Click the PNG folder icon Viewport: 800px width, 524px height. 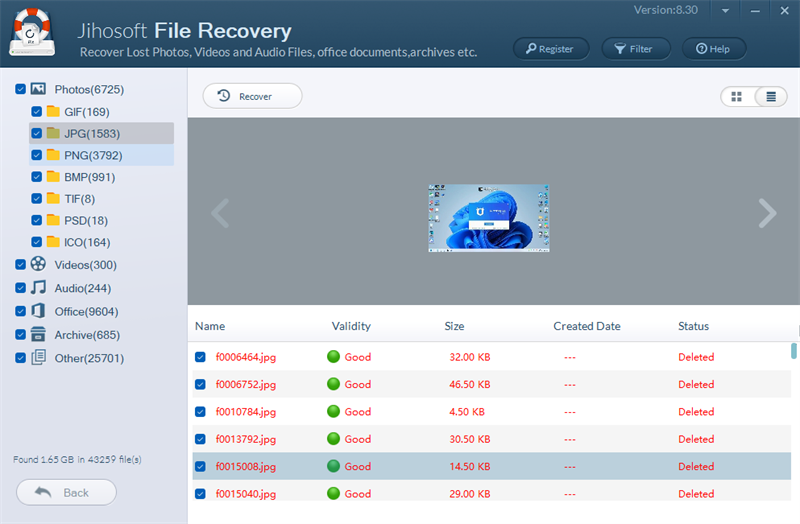point(53,155)
